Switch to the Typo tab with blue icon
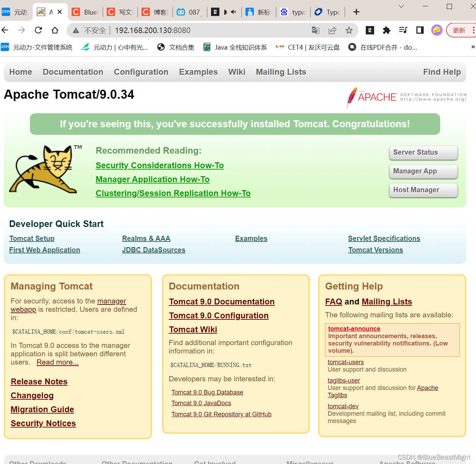The width and height of the screenshot is (476, 464). (328, 12)
